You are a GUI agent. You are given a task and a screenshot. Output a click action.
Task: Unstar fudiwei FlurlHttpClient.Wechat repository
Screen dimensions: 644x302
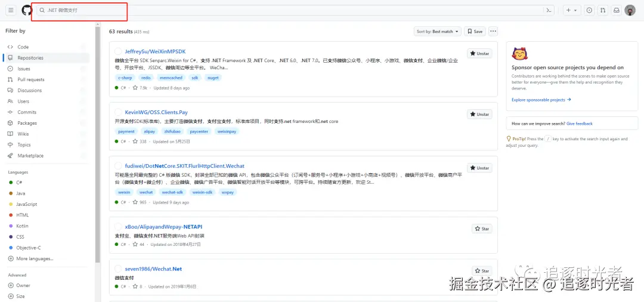point(479,168)
